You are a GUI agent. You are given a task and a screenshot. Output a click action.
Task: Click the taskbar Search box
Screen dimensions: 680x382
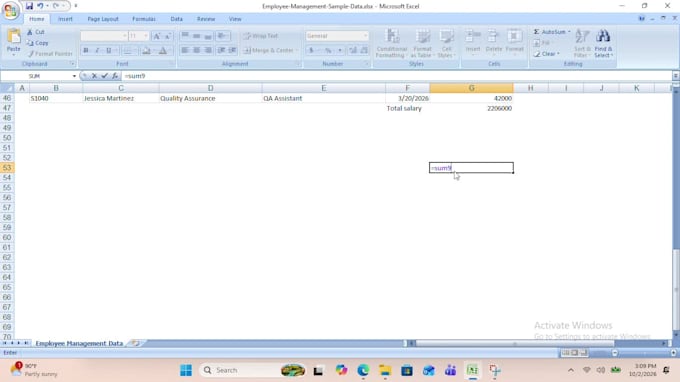[253, 370]
